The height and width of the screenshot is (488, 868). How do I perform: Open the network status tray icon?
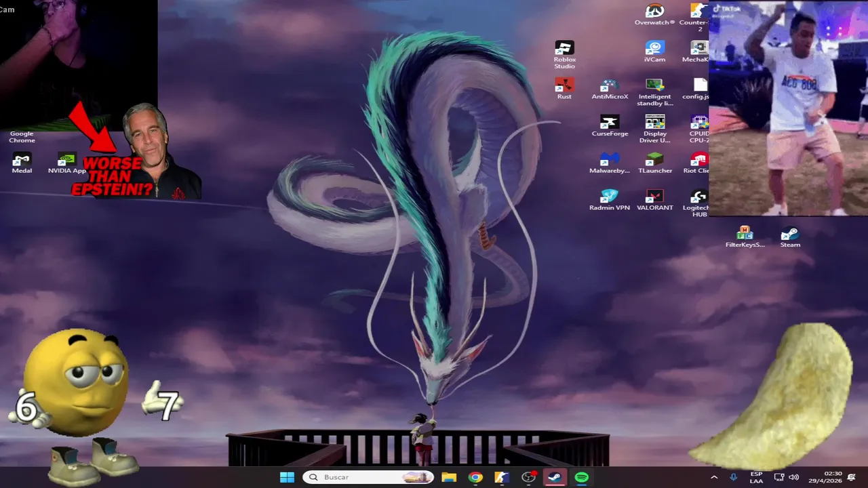click(779, 477)
